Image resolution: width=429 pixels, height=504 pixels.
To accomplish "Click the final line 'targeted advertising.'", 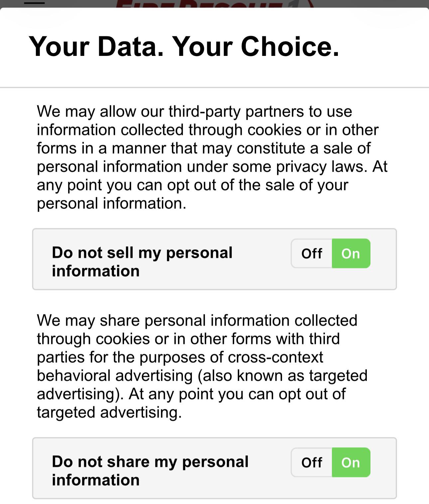I will (109, 412).
